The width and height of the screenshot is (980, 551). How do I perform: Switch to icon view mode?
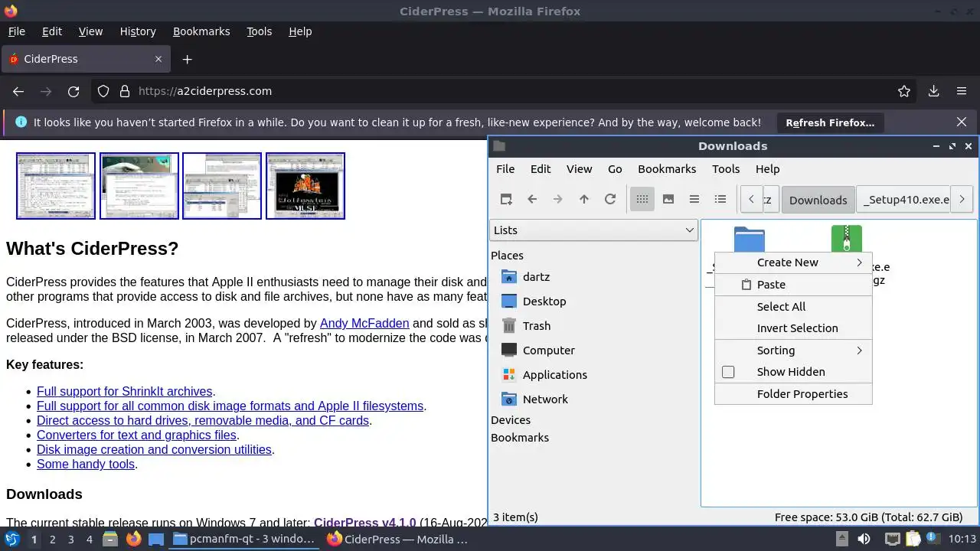point(642,199)
